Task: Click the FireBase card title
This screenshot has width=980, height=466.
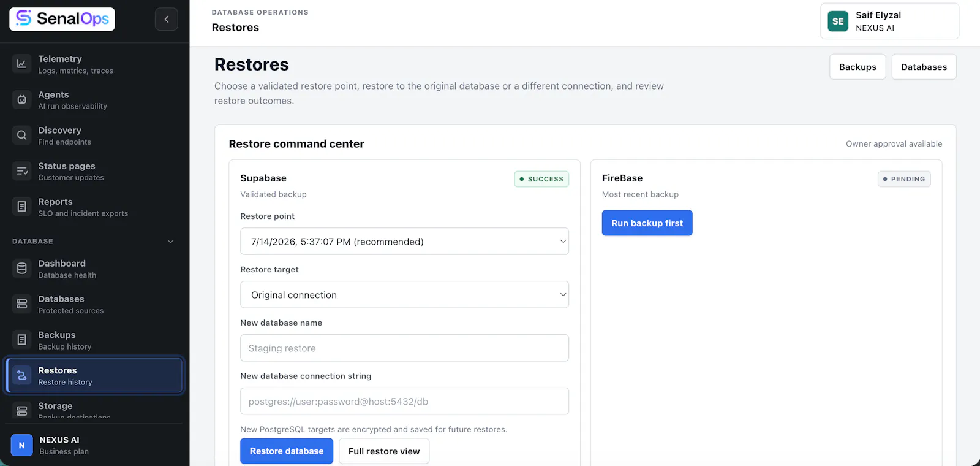Action: (x=622, y=178)
